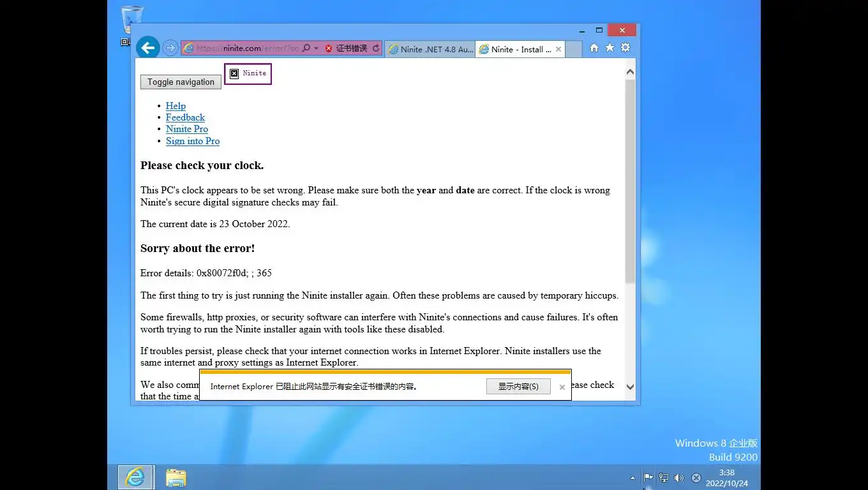Click 'The current date is 23 October 2022.' text
868x490 pixels.
coord(215,224)
